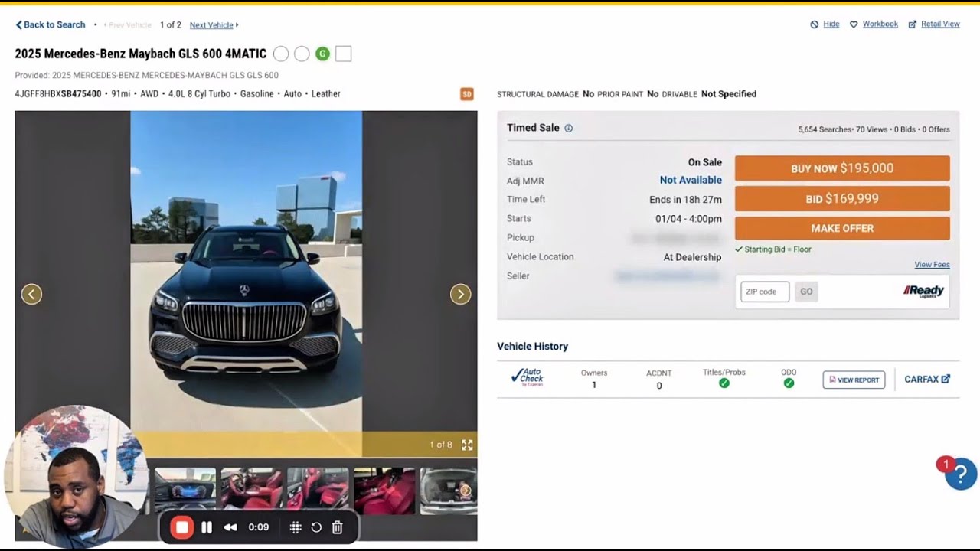Click the Ready Logistics logo
Image resolution: width=980 pixels, height=551 pixels.
coord(923,291)
